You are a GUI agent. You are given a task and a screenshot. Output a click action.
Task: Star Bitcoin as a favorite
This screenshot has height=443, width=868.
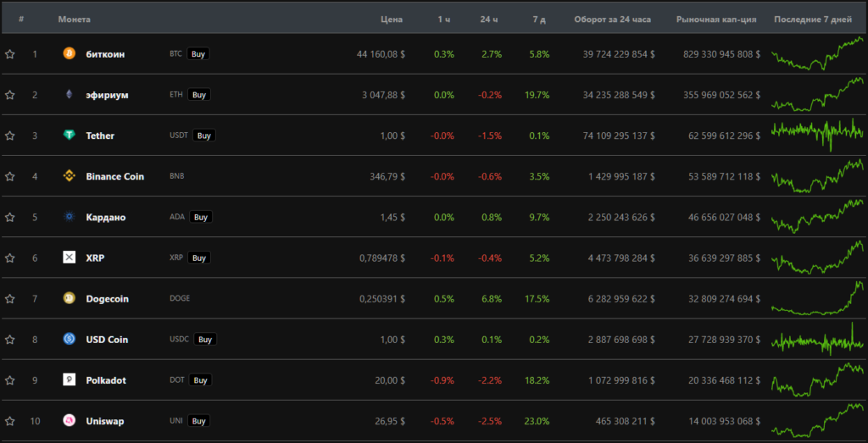[x=10, y=54]
